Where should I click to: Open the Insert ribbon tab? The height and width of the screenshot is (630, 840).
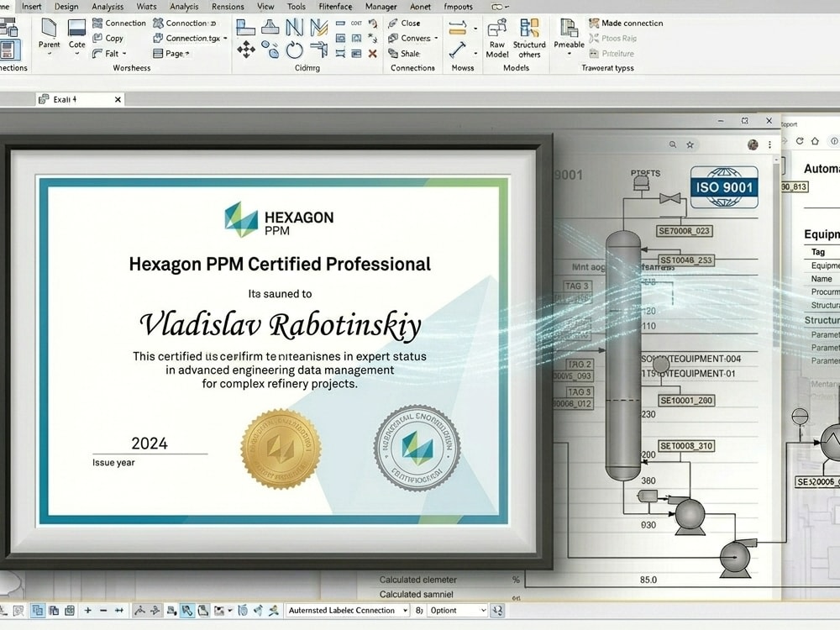tap(32, 7)
